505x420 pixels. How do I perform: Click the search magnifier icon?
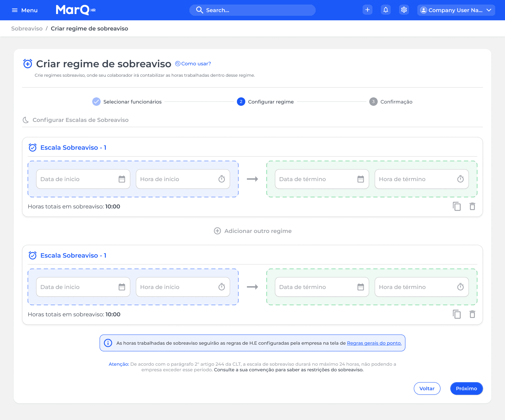[x=199, y=10]
